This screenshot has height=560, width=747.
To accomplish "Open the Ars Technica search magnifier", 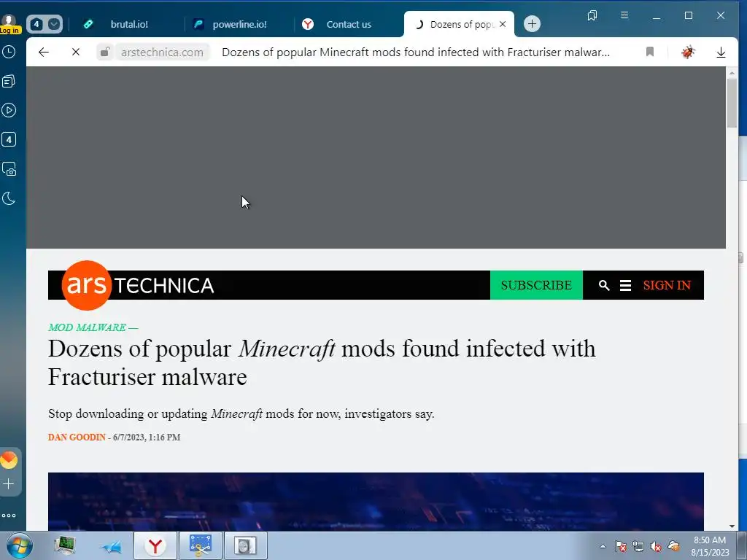I will (x=604, y=285).
